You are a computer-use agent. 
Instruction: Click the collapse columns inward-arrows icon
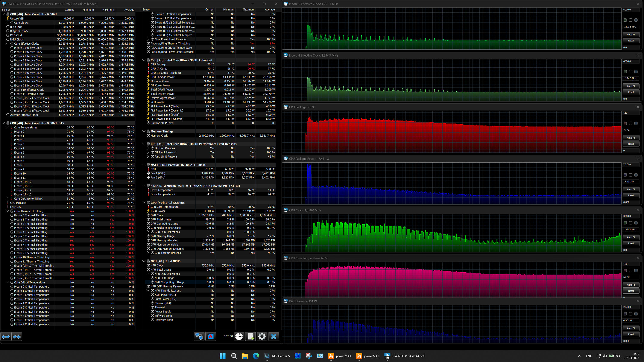17,336
